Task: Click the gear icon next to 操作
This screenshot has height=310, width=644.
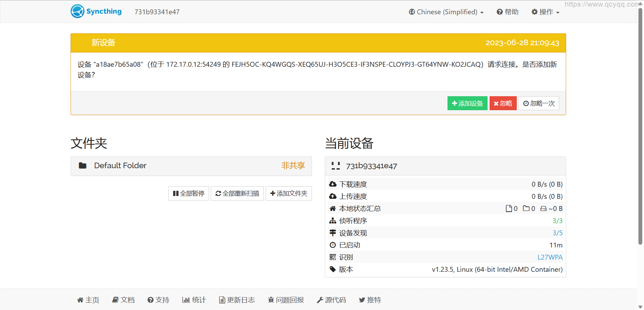Action: [534, 12]
